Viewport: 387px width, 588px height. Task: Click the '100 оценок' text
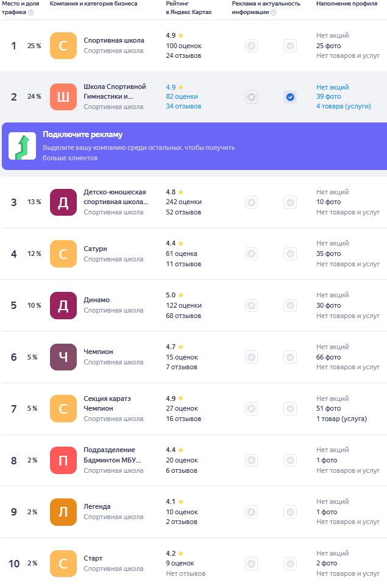(184, 46)
